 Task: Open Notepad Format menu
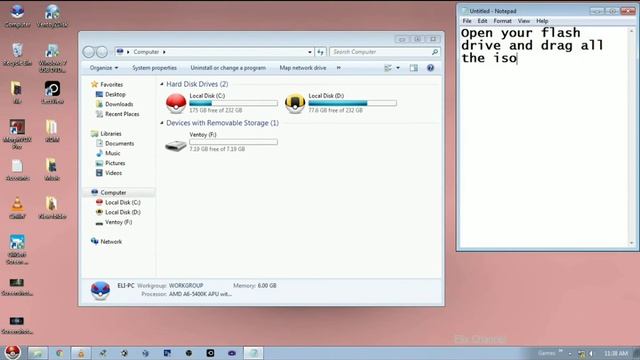502,21
